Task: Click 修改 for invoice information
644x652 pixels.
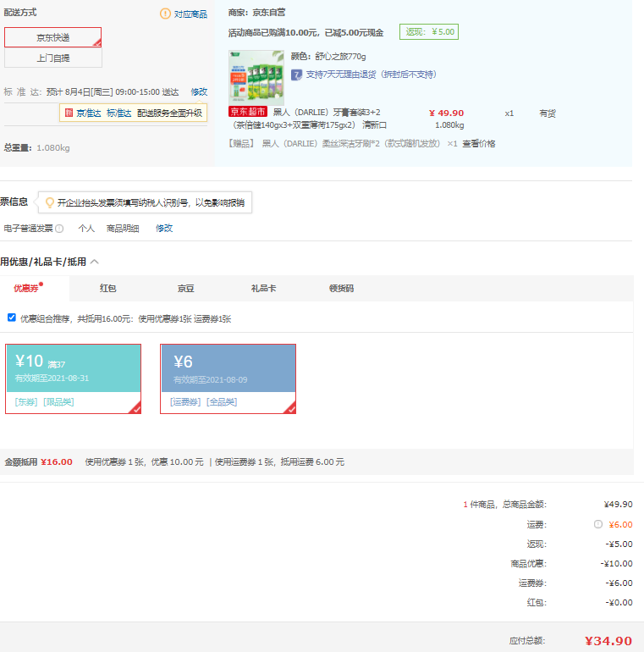Action: [x=164, y=229]
